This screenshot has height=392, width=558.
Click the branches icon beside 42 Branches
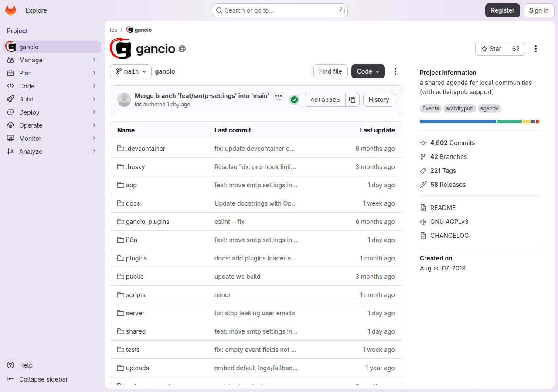[x=423, y=157]
